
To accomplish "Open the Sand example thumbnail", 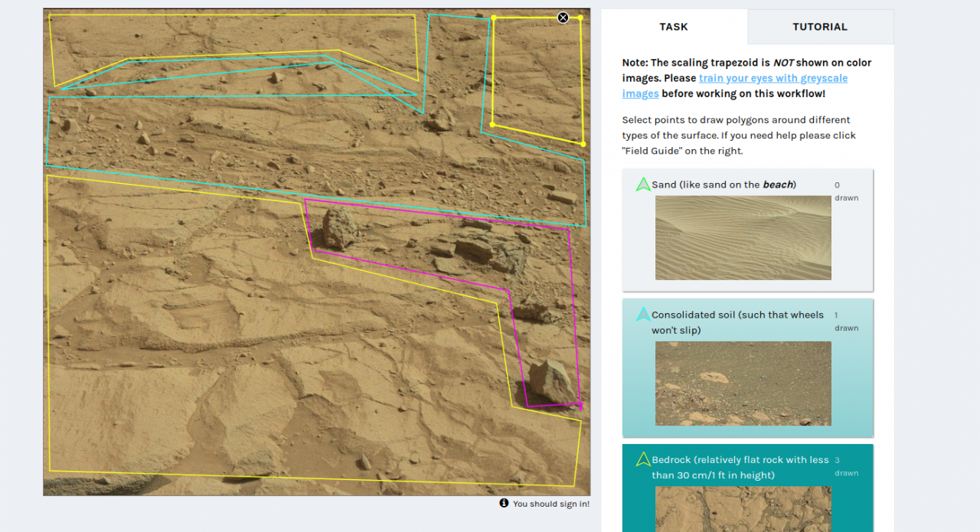I will click(743, 237).
